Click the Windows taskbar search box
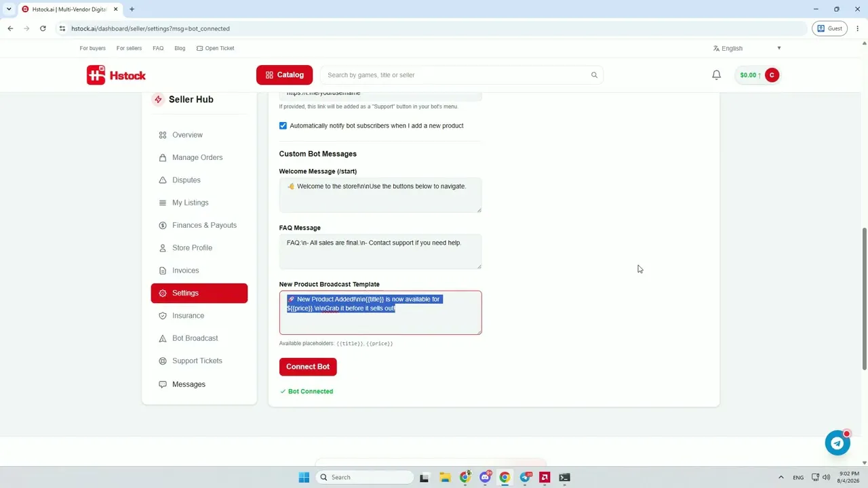 (x=366, y=477)
